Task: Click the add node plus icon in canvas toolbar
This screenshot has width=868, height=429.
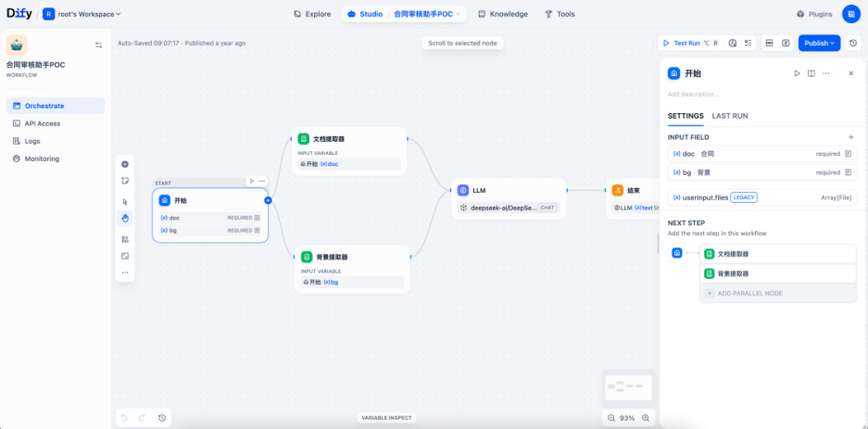Action: coord(125,164)
